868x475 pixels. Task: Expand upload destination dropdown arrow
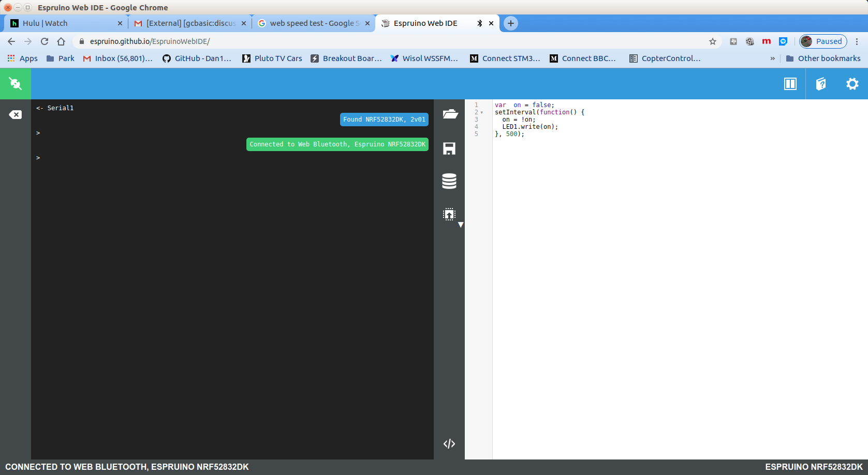pos(461,225)
